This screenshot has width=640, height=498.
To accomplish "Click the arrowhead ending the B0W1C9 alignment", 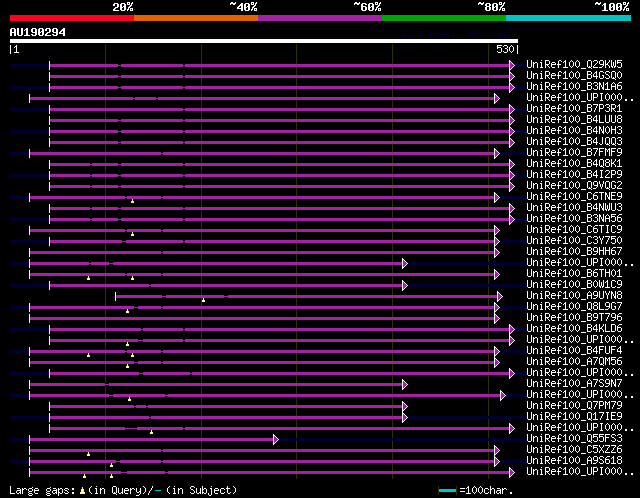I will (x=405, y=285).
